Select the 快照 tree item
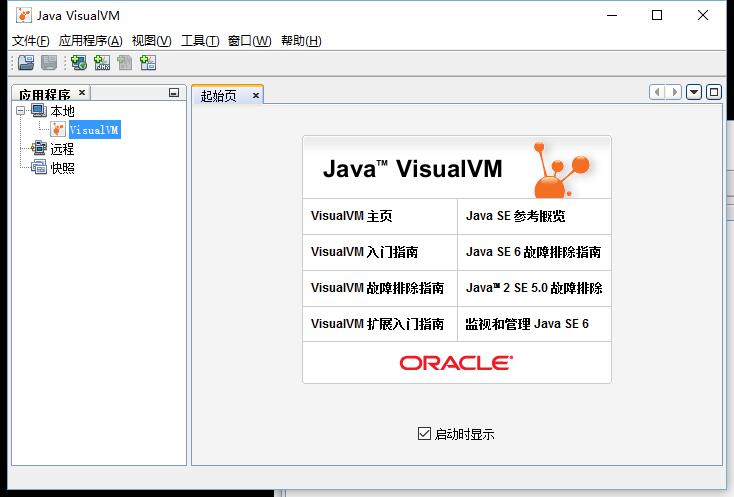 pos(62,168)
